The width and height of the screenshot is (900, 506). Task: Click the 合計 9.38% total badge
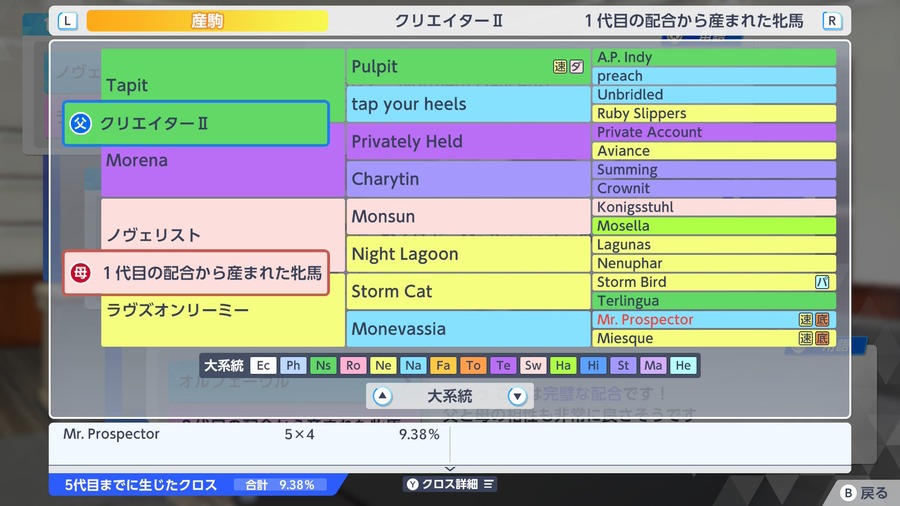280,485
